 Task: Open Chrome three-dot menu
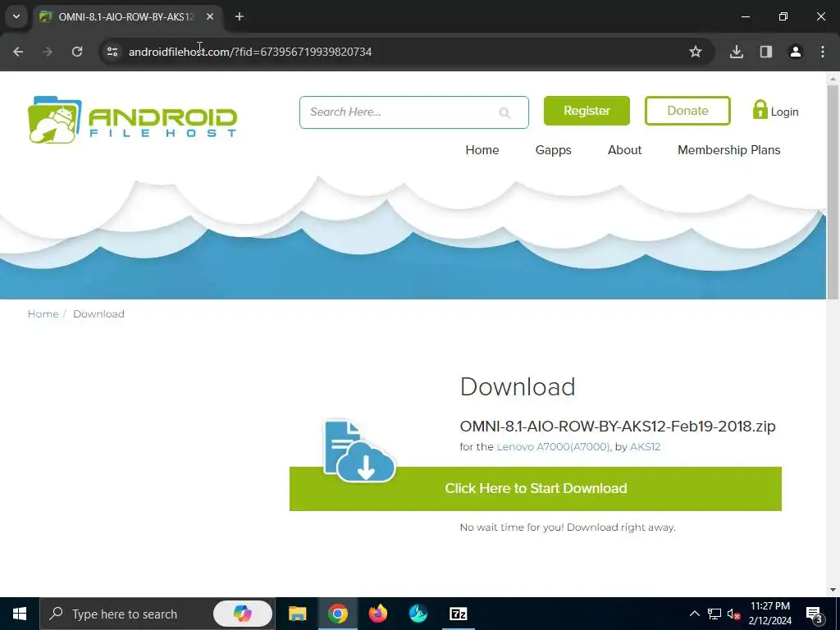pyautogui.click(x=823, y=52)
